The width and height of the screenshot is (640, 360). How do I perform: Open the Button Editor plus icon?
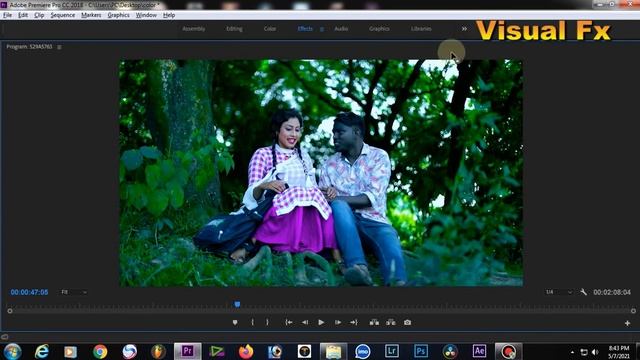[627, 323]
